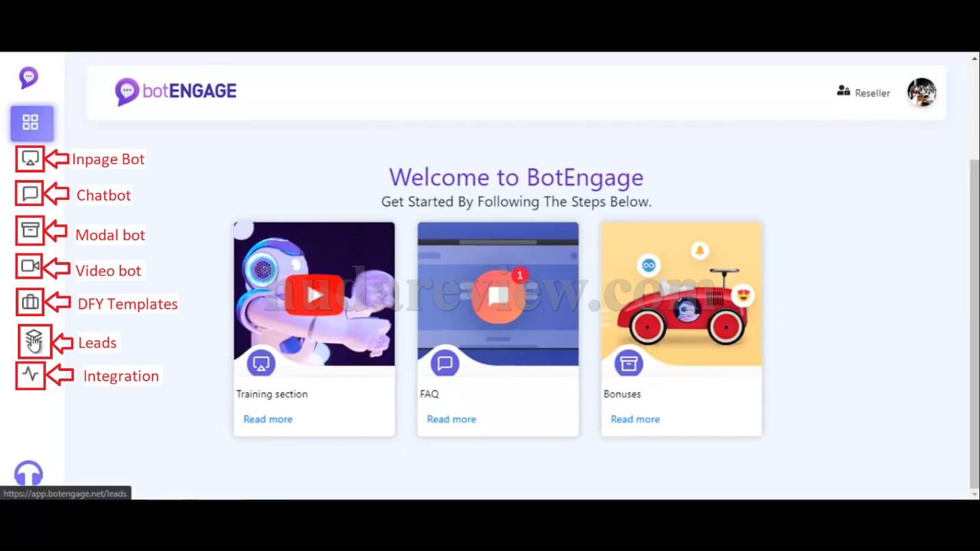Click the small BotEngage chat logo in sidebar
The image size is (980, 551).
[29, 77]
